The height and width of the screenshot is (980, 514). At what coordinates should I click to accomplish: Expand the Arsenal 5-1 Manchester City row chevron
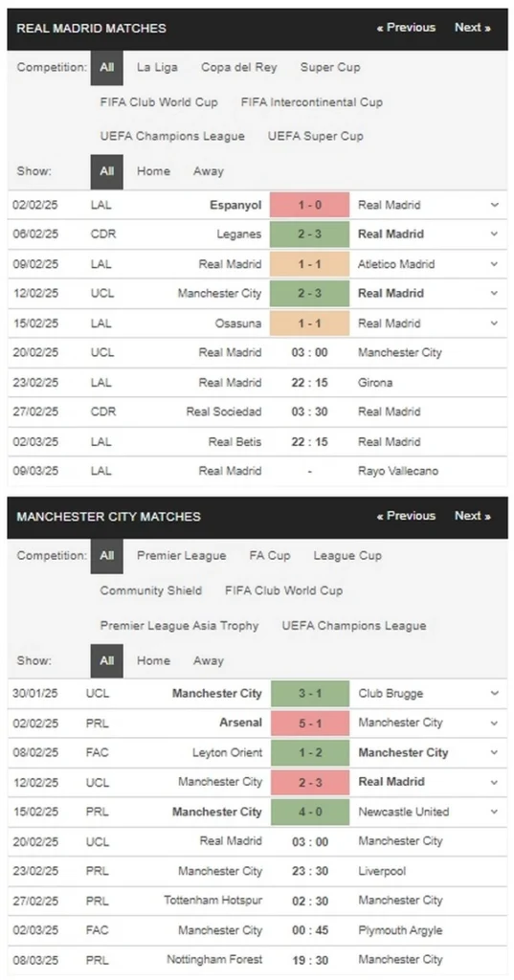[x=495, y=724]
